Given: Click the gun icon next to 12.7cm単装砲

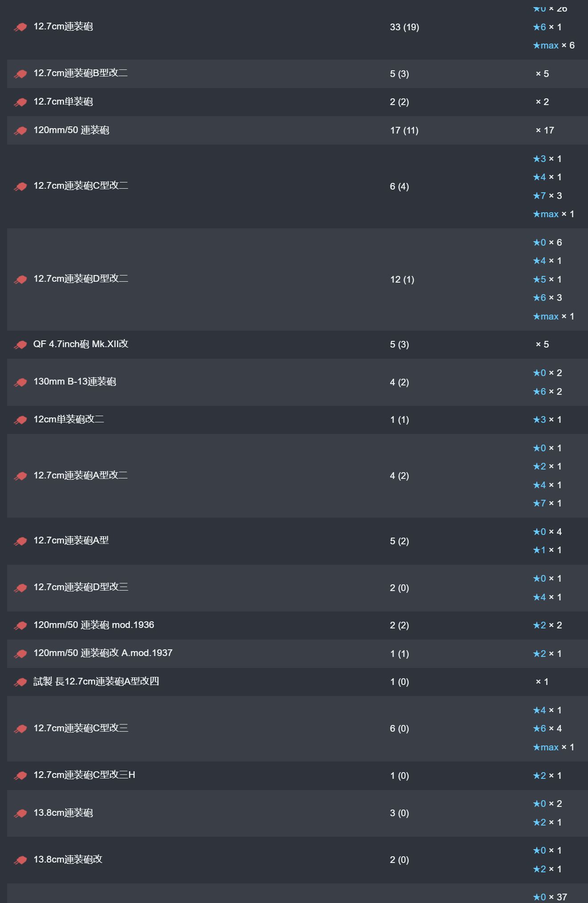Looking at the screenshot, I should coord(20,102).
